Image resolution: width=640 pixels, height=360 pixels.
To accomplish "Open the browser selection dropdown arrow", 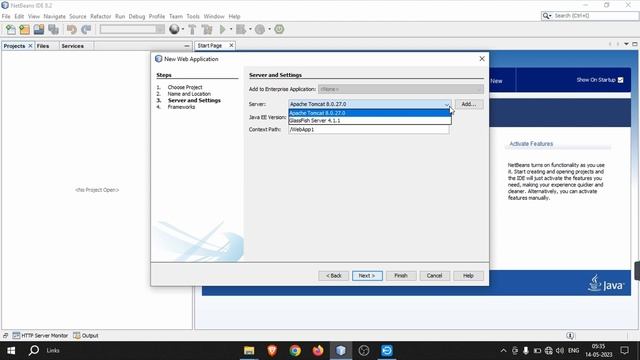I will (x=182, y=29).
